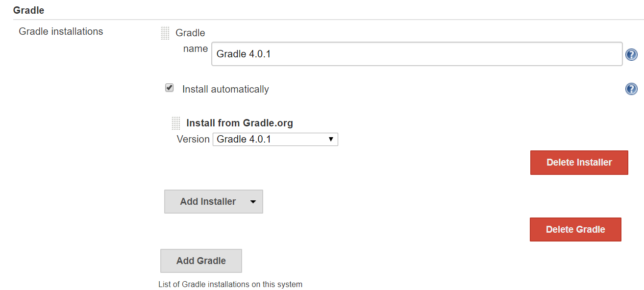
Task: Click the Install from Gradle.org heading
Action: coord(240,123)
